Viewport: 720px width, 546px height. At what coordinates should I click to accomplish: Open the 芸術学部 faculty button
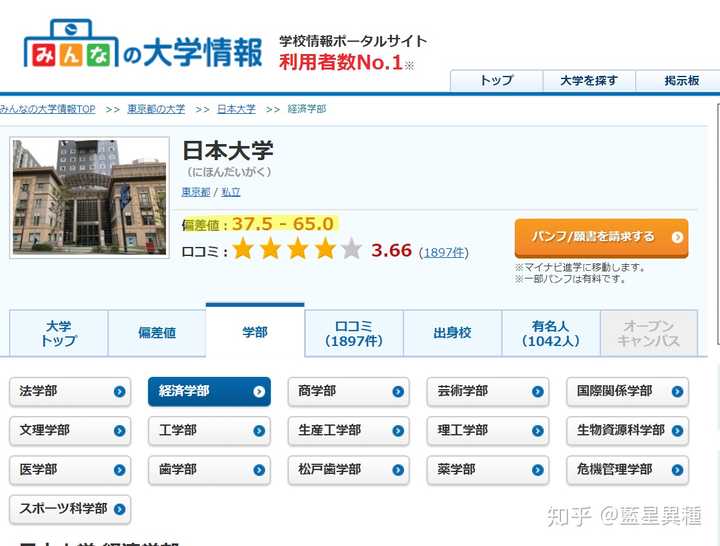tap(488, 392)
